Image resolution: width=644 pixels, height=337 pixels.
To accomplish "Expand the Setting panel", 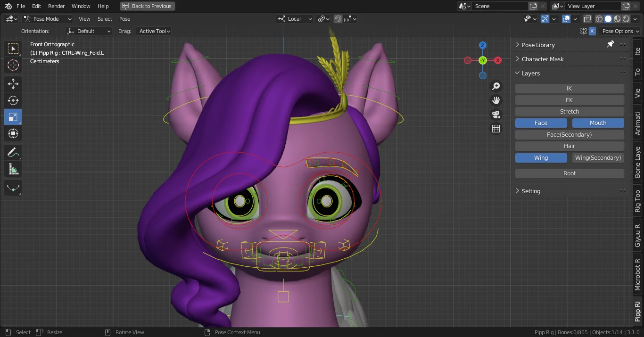I will click(x=531, y=191).
